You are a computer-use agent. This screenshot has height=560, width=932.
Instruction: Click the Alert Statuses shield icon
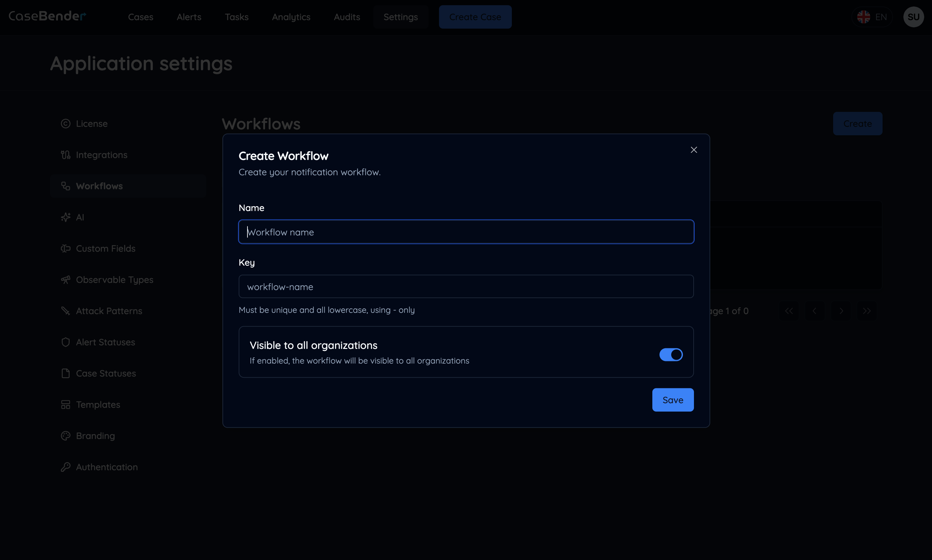click(x=66, y=342)
